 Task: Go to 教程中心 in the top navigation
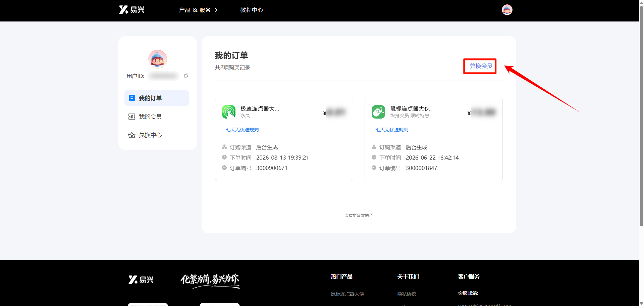click(x=252, y=10)
